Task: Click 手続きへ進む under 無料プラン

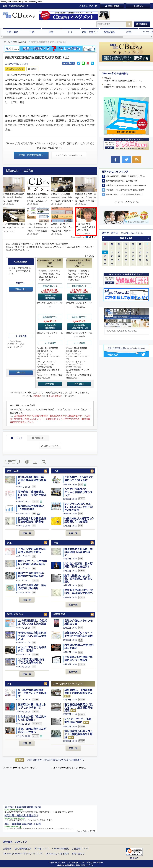Action: click(21, 289)
